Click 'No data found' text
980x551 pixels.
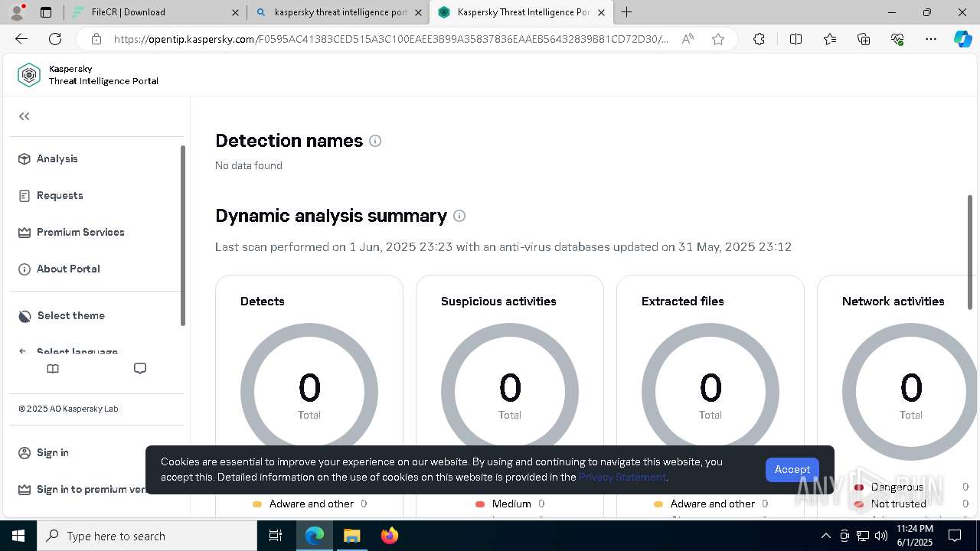249,165
